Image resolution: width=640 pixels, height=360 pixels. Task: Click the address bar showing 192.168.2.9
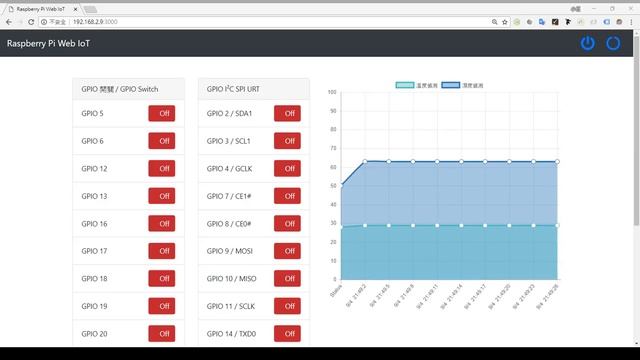coord(265,22)
